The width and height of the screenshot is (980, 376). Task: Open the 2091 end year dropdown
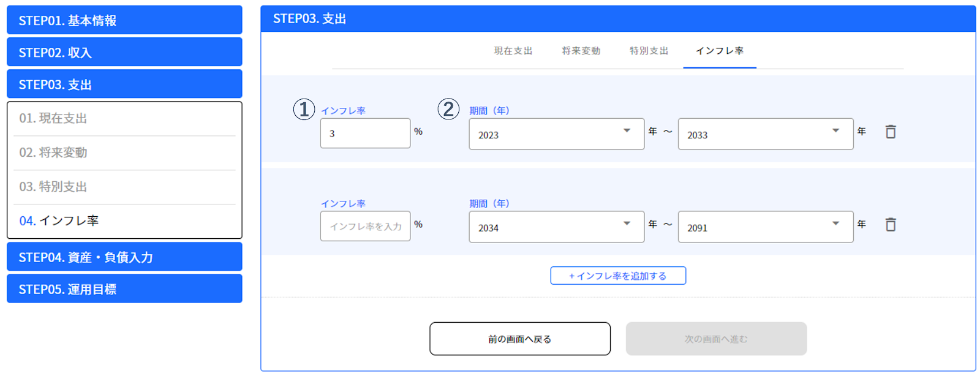[766, 227]
